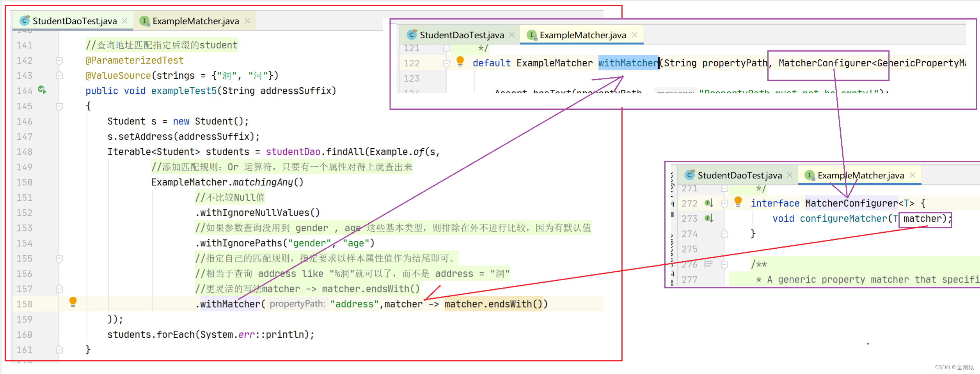Click the matcher parameter on line 273
Image resolution: width=980 pixels, height=374 pixels.
(922, 218)
